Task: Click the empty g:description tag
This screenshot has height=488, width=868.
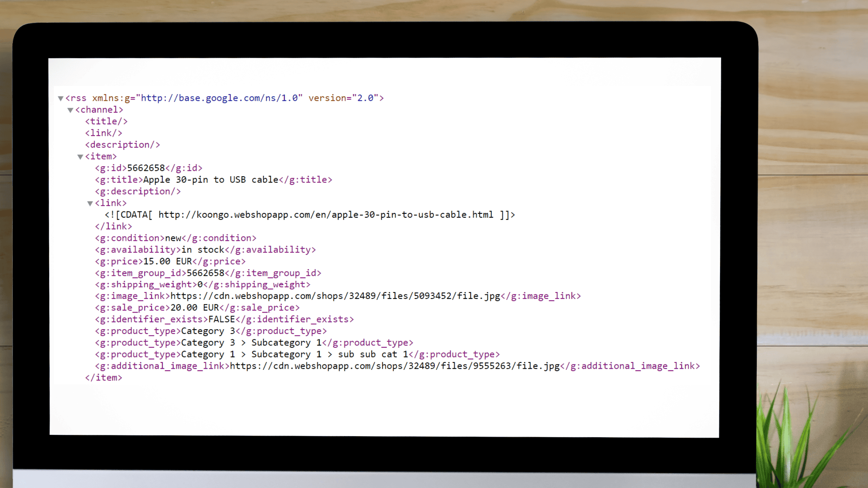Action: [138, 191]
